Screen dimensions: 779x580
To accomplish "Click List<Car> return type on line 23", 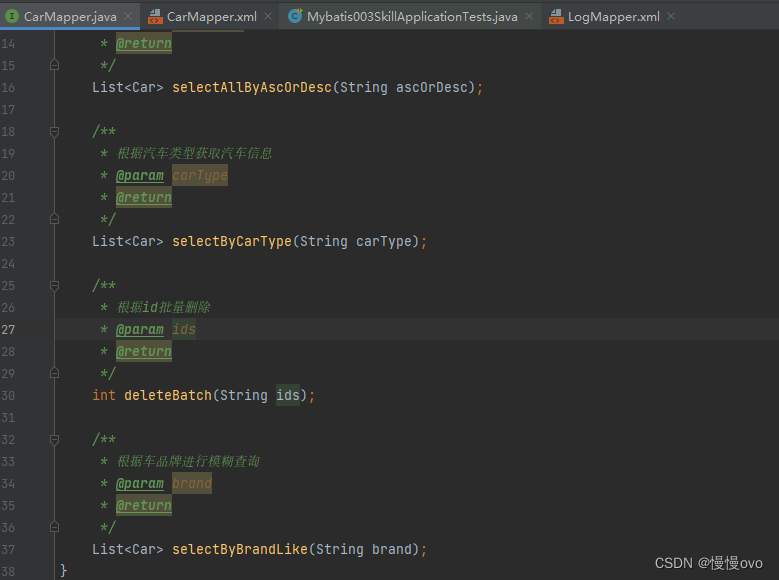I will 128,242.
